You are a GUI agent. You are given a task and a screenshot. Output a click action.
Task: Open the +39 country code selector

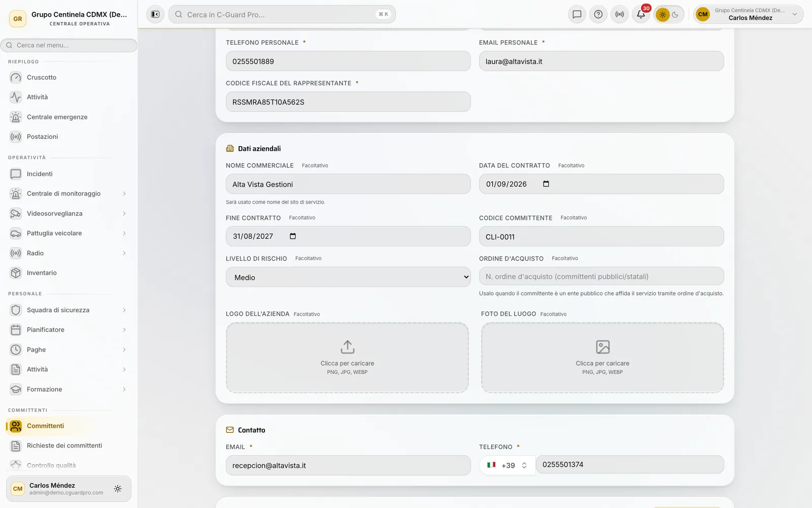[x=507, y=465]
